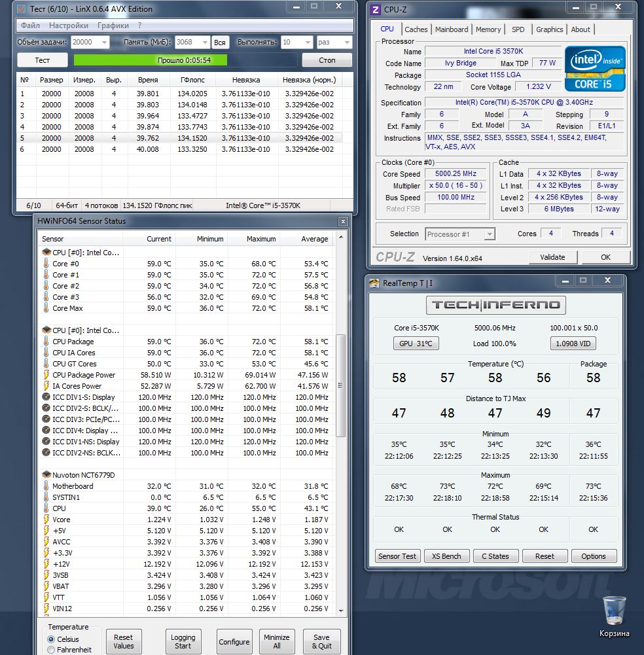The width and height of the screenshot is (644, 655).
Task: Click Reset Values in HWiNFO64
Action: [x=123, y=642]
